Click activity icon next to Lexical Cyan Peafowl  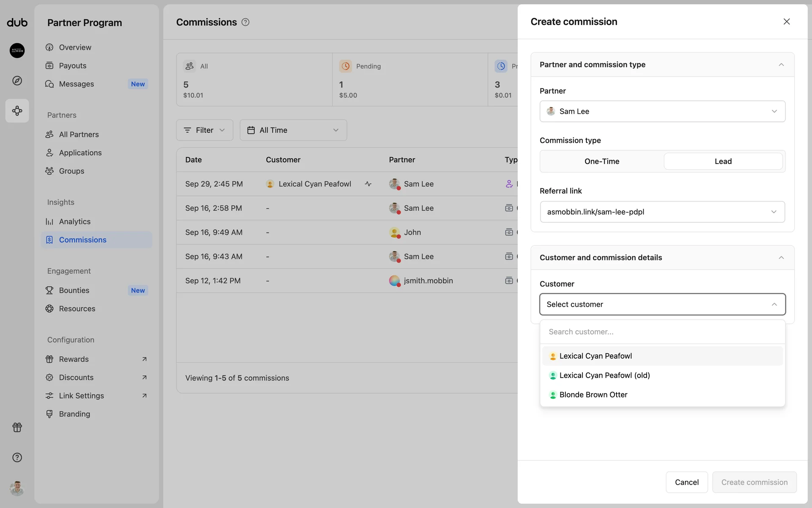click(368, 184)
